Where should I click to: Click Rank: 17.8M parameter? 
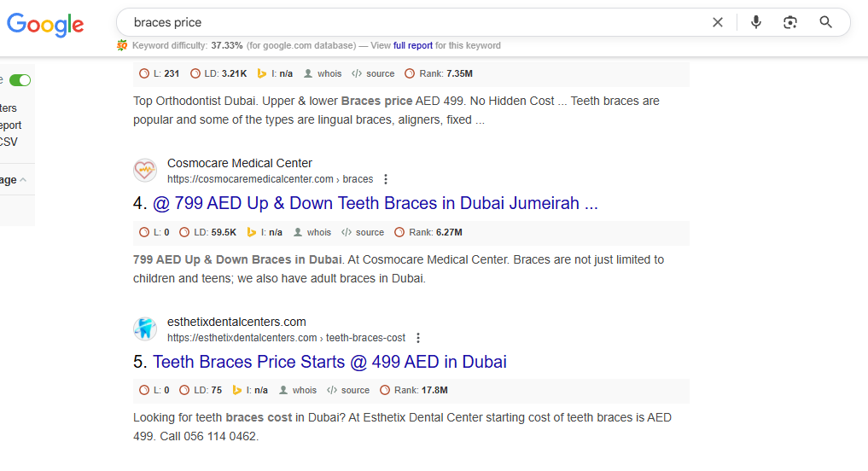414,390
